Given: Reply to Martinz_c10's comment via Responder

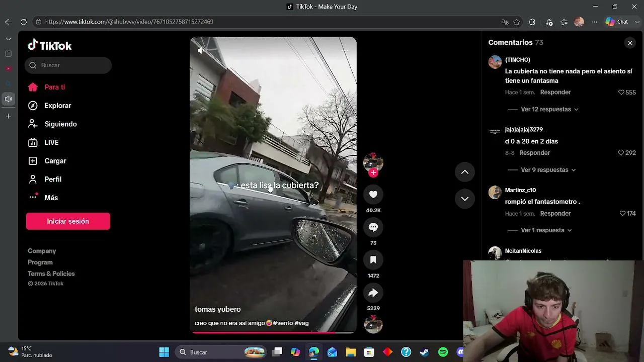Looking at the screenshot, I should click(x=555, y=214).
